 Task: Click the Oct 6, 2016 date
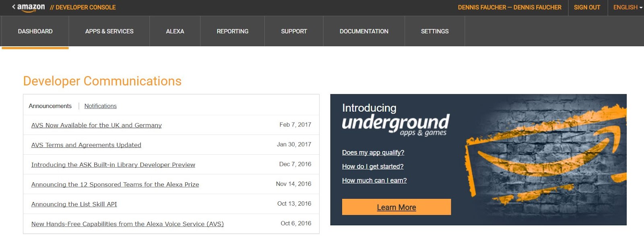pos(296,223)
